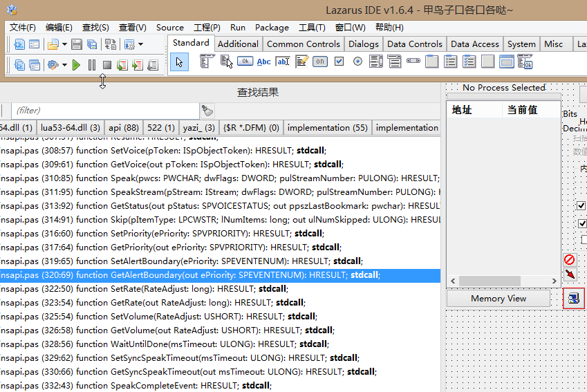Viewport: 587px width, 392px height.
Task: Click the green Run button in toolbar
Action: tap(77, 65)
